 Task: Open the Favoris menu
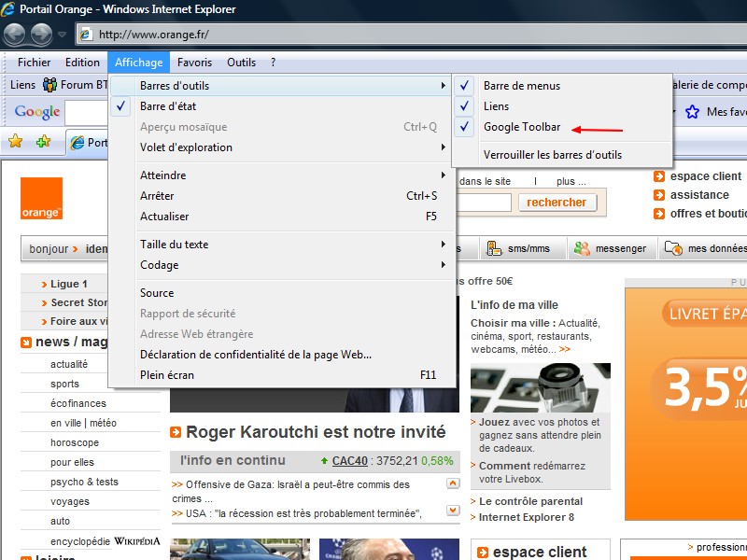coord(194,63)
